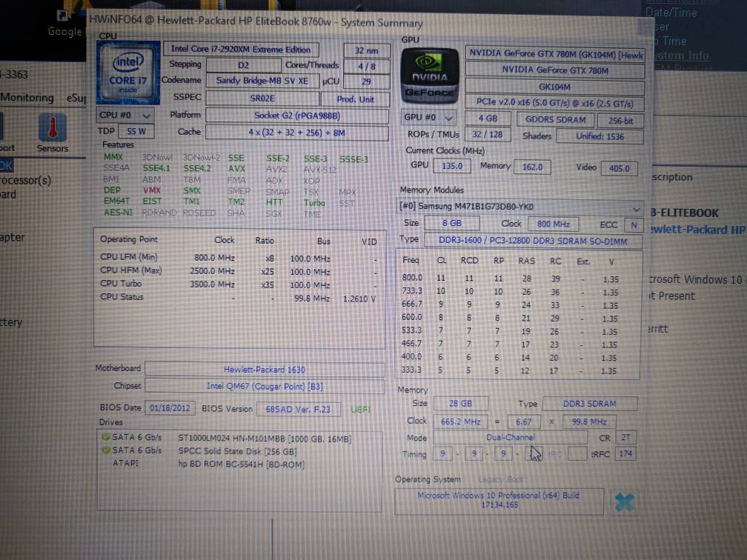The width and height of the screenshot is (747, 560).
Task: Click the CPU LFM (Min) row
Action: point(239,258)
